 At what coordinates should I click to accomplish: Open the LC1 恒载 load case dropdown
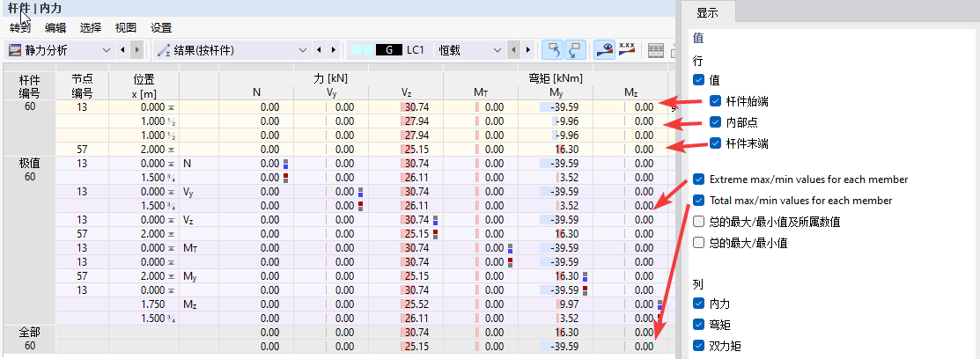point(425,50)
